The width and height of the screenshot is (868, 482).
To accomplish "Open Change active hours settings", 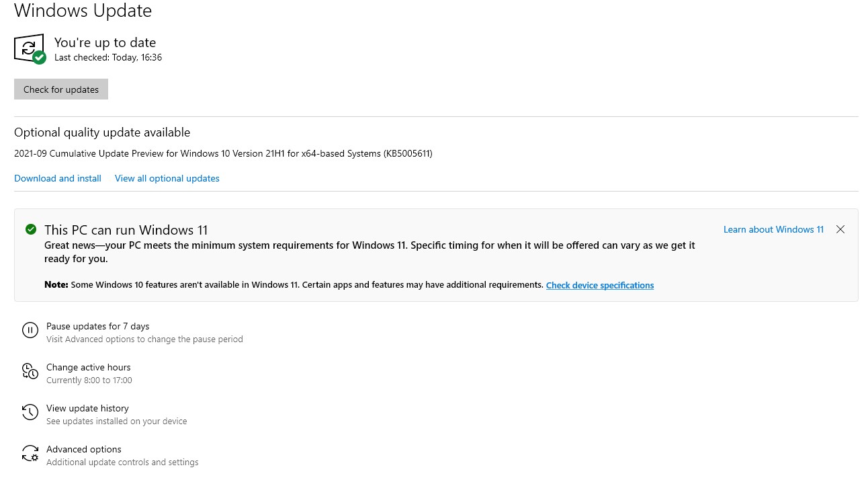I will [x=88, y=367].
